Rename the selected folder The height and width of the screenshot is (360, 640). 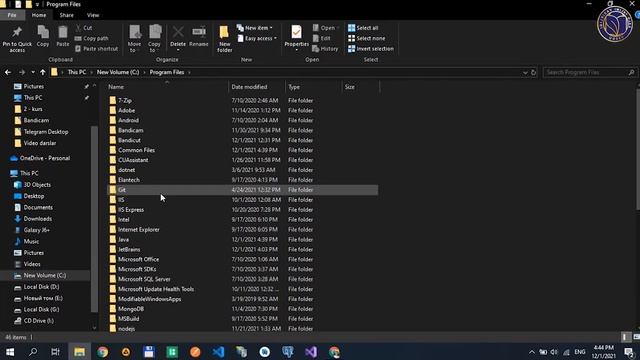point(199,36)
